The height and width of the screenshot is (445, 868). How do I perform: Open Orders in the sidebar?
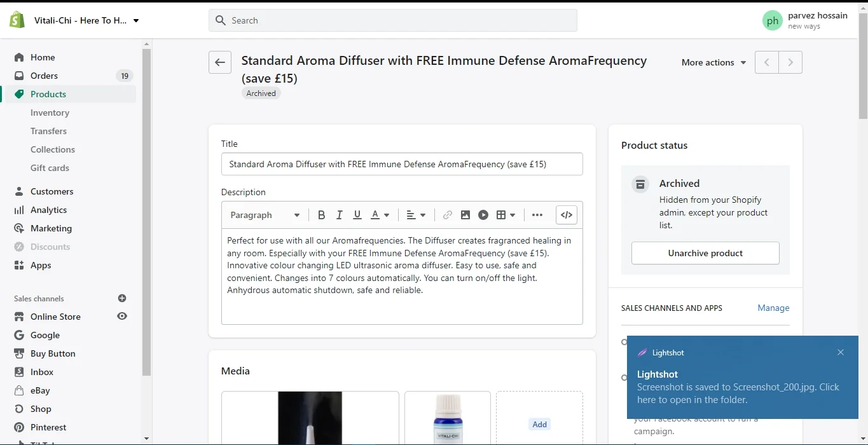tap(44, 76)
